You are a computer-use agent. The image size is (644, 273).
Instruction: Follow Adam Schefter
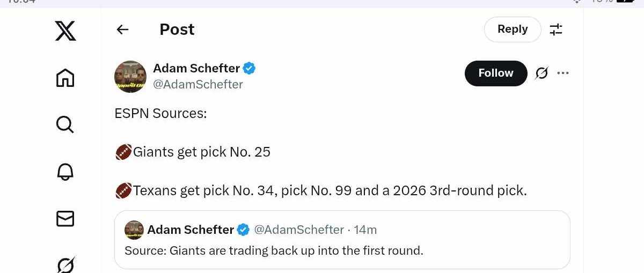[496, 73]
